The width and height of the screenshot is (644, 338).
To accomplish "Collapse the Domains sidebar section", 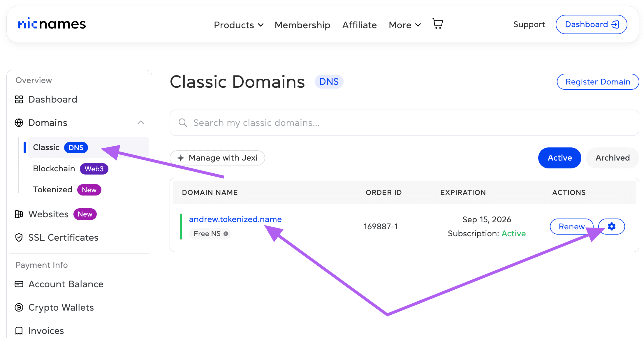I will pyautogui.click(x=141, y=123).
